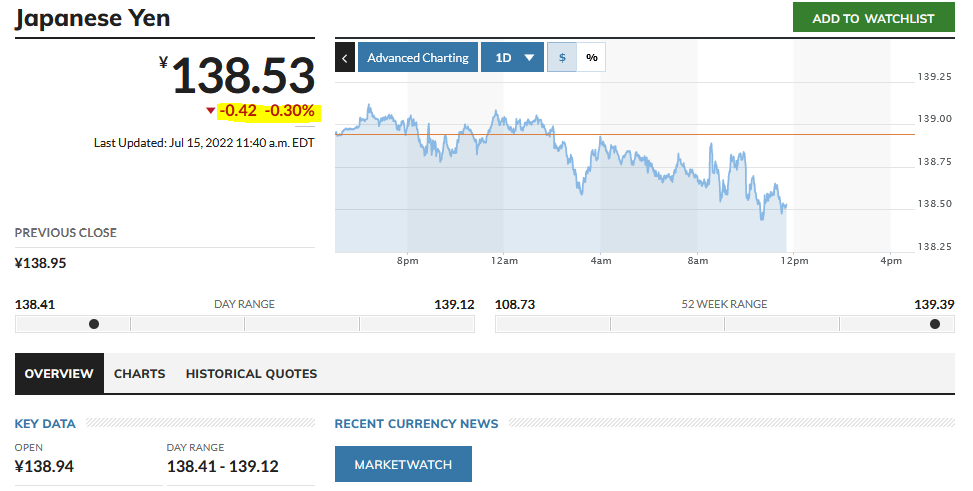Click the PREVIOUS CLOSE label
973x491 pixels.
coord(66,233)
